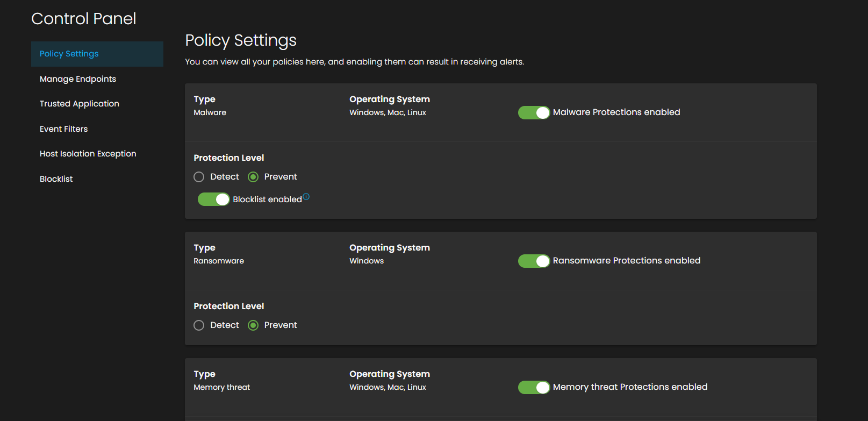Navigate to Event Filters
The height and width of the screenshot is (421, 868).
[63, 129]
